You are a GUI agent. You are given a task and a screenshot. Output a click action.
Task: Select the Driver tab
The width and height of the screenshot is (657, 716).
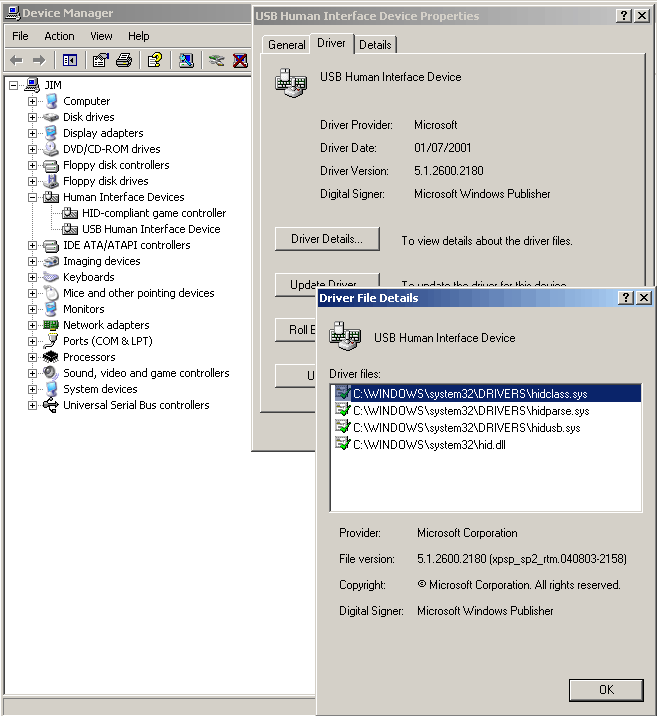(331, 43)
